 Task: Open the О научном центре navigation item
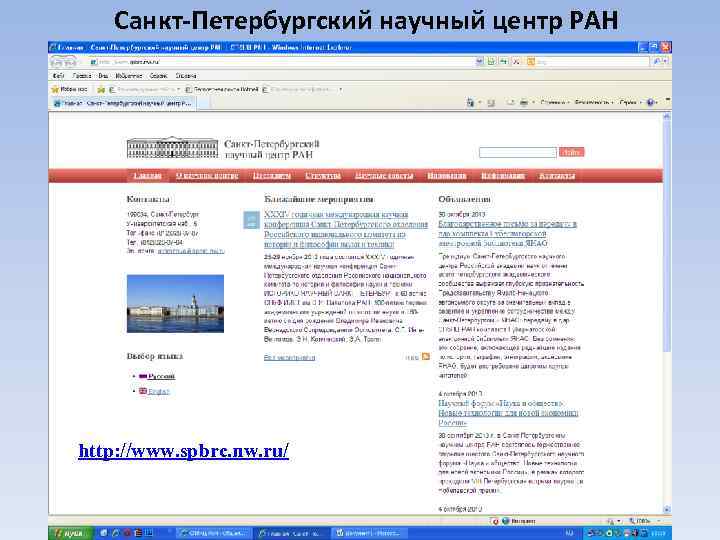[x=207, y=176]
